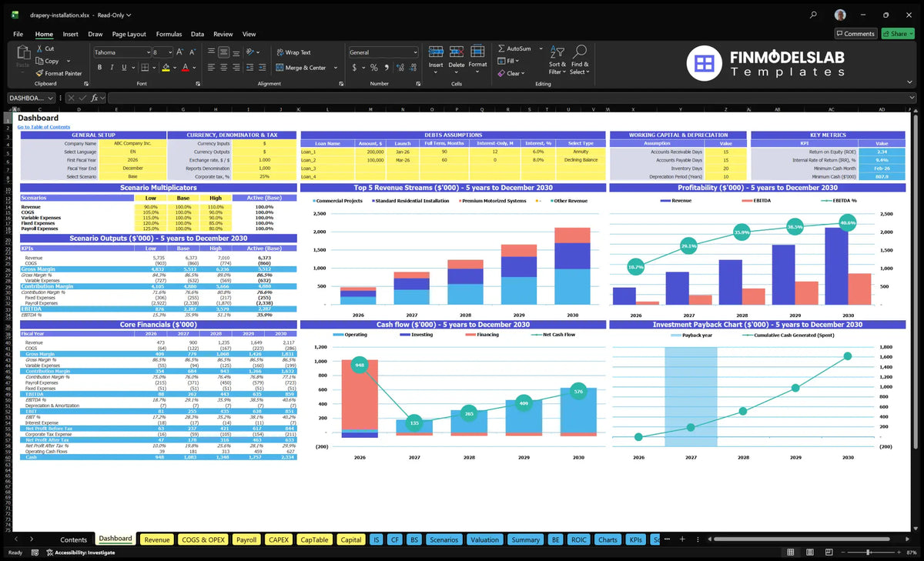Open the Valuation sheet tab
The height and width of the screenshot is (561, 924).
tap(485, 539)
